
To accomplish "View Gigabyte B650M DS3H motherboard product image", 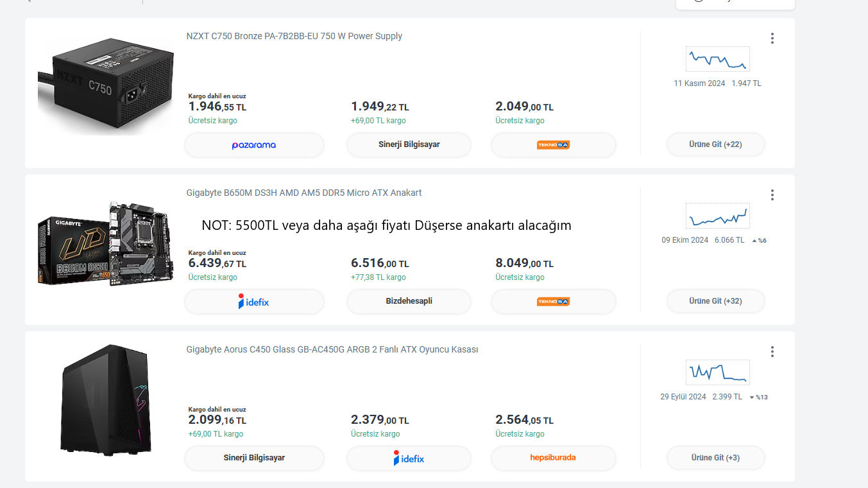I will [x=106, y=243].
